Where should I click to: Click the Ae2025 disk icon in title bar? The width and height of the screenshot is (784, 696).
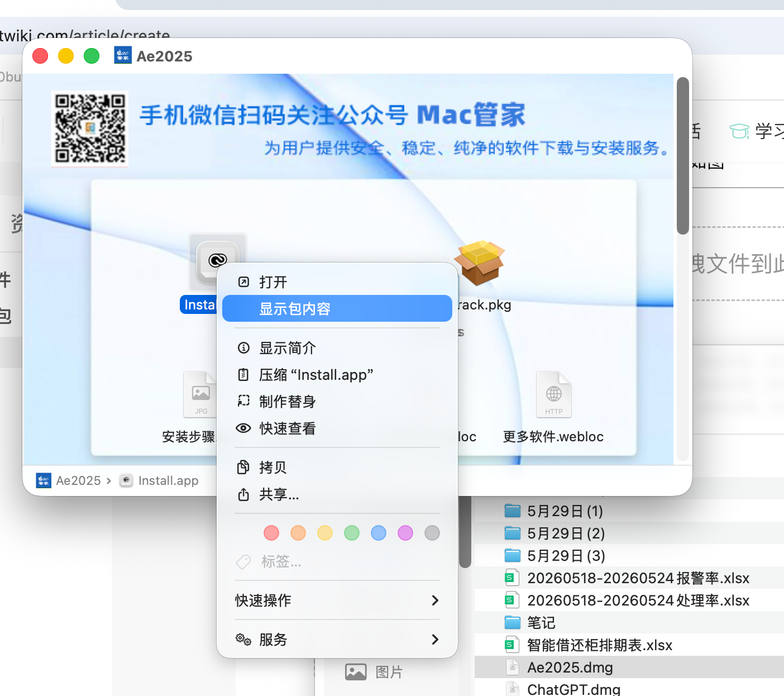[x=123, y=55]
